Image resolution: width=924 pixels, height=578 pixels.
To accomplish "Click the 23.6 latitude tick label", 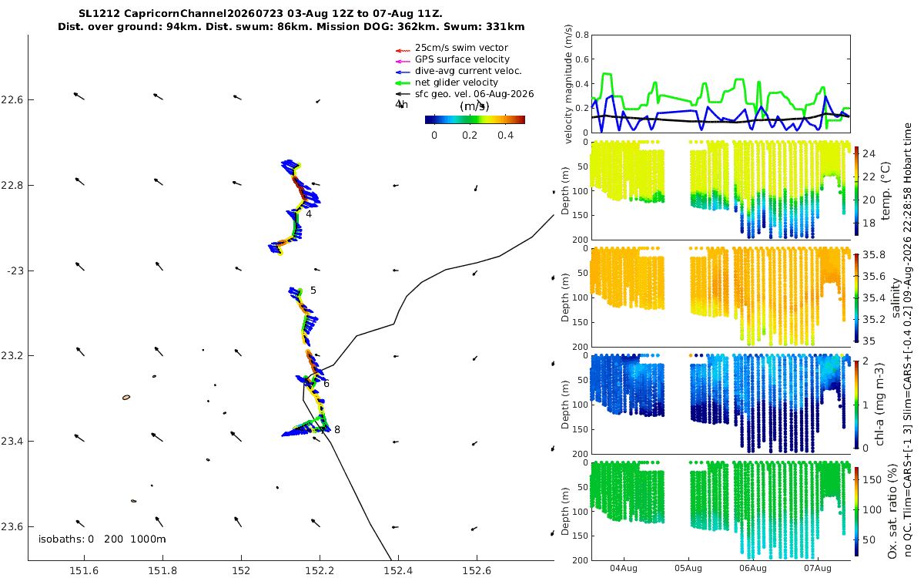I will pyautogui.click(x=12, y=526).
